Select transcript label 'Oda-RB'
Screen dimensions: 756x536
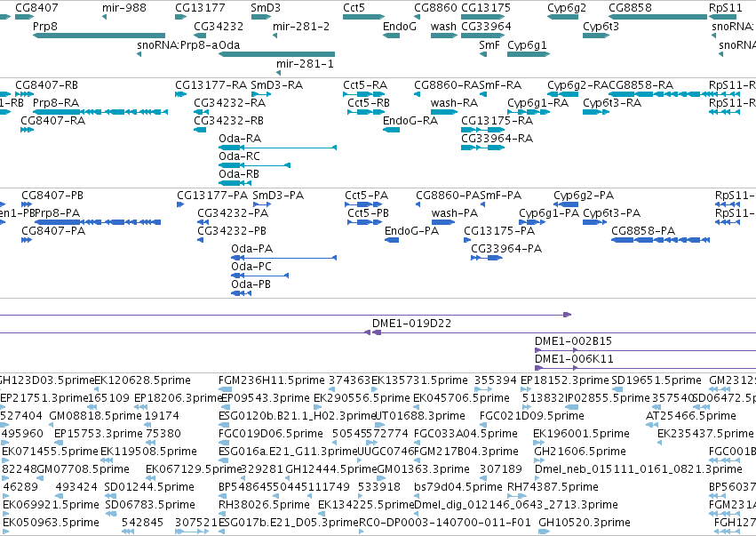[239, 174]
